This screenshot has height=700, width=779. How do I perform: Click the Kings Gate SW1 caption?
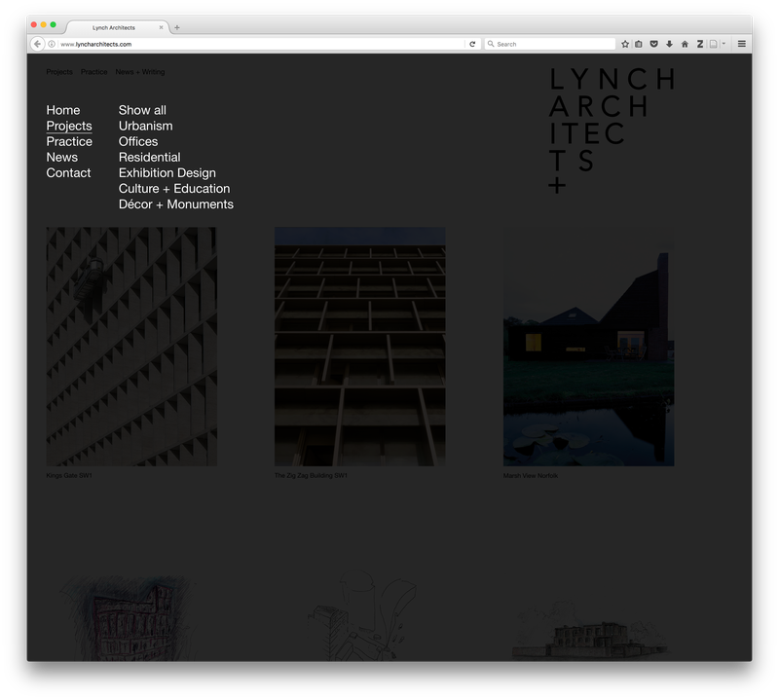(x=69, y=475)
